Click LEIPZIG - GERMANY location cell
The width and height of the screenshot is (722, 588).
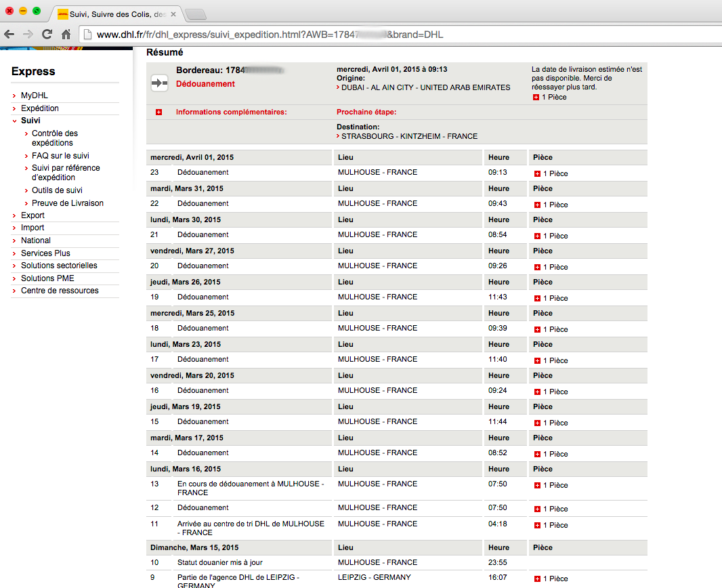pos(375,577)
